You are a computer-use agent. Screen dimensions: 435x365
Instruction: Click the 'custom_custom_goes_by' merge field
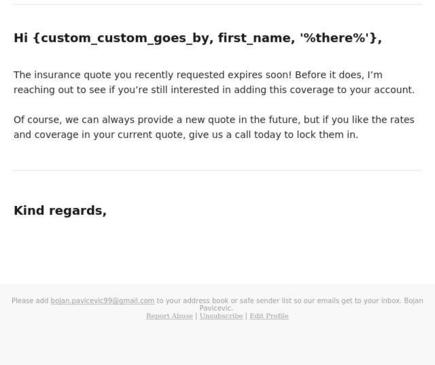124,38
